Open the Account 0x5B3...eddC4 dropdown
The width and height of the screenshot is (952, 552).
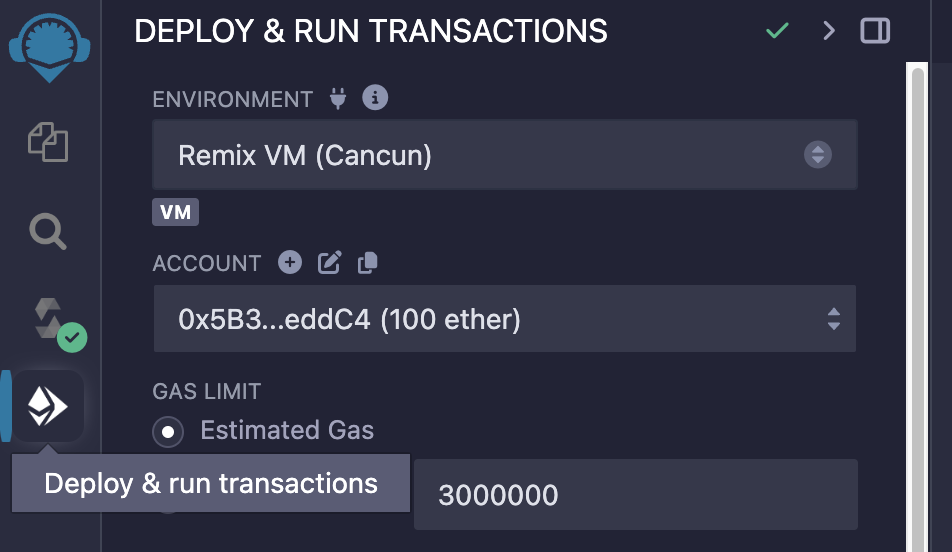(504, 319)
